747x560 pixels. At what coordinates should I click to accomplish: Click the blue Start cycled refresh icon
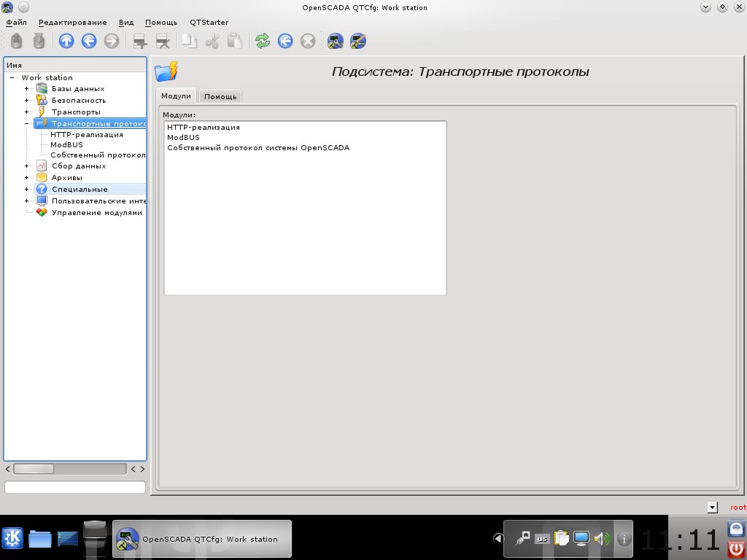[x=285, y=42]
